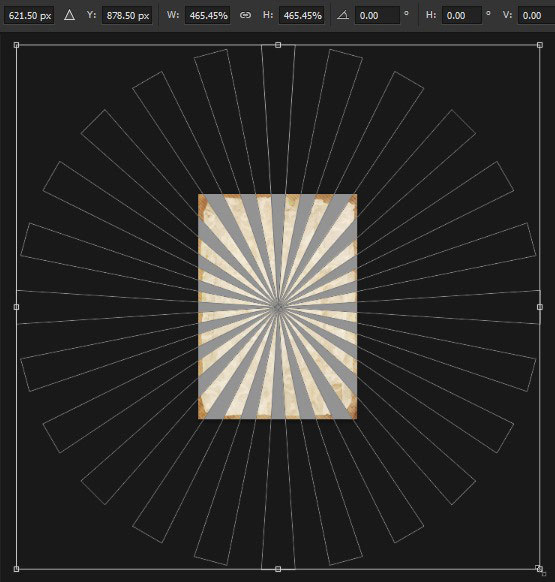Click the top-left transform corner handle
The image size is (555, 582).
(x=16, y=45)
